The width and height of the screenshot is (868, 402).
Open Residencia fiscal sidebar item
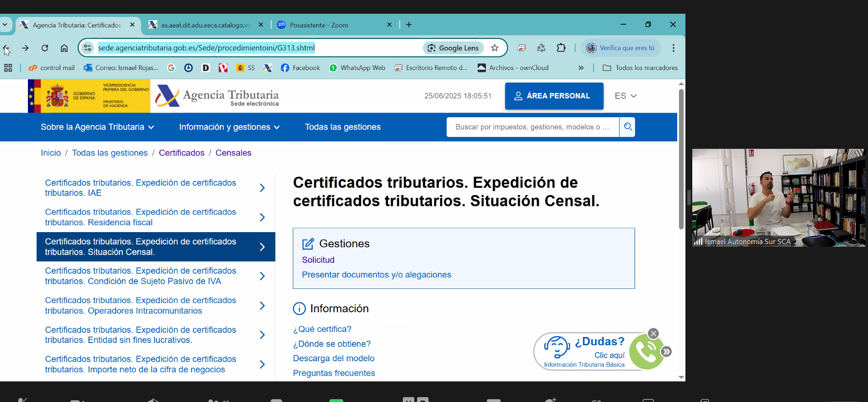[156, 217]
